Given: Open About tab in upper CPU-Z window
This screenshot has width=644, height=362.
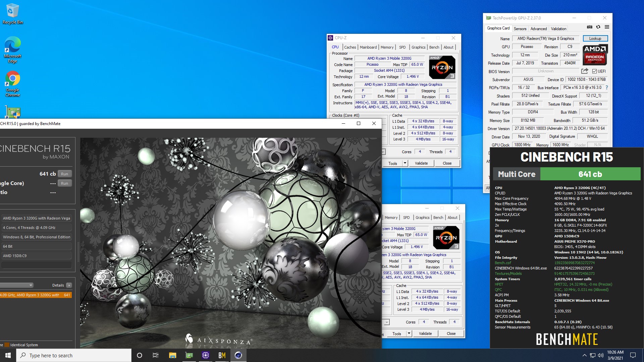Looking at the screenshot, I should point(448,47).
